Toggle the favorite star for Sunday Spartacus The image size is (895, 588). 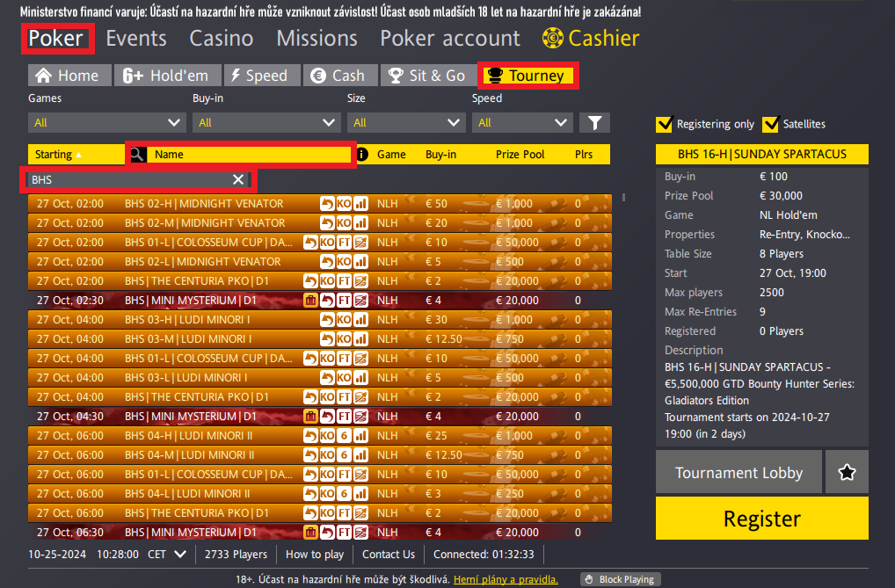847,472
